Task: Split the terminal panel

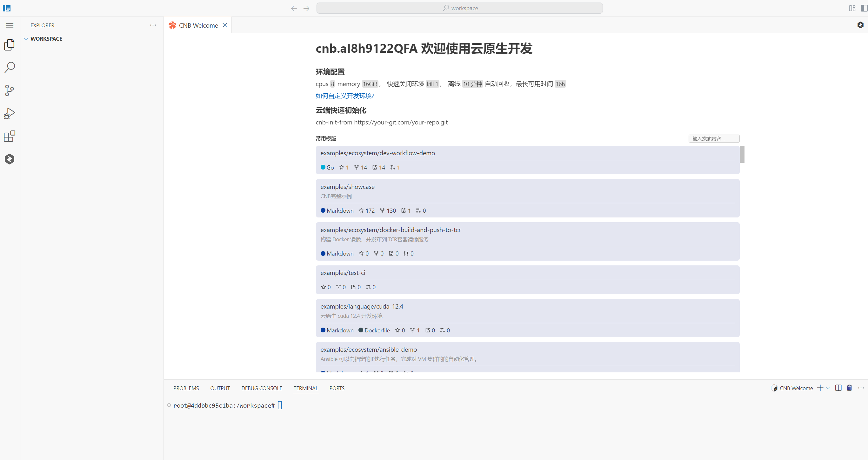Action: [838, 388]
